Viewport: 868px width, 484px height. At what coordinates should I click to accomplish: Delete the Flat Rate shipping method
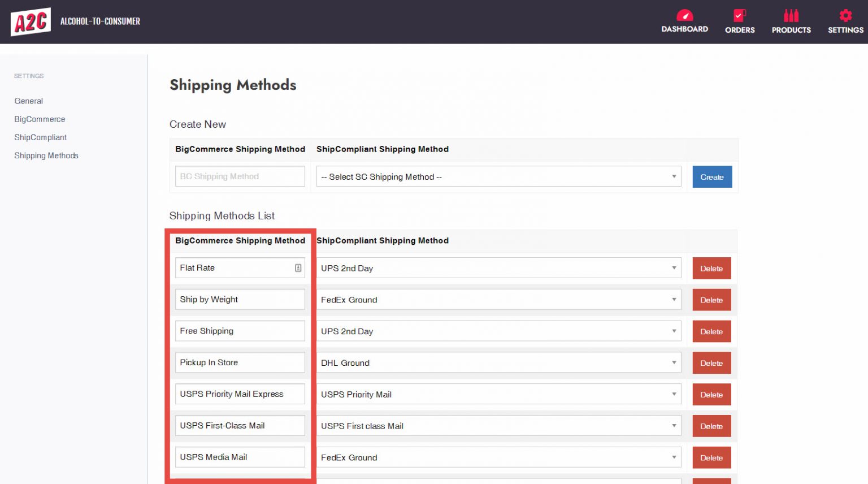click(711, 269)
